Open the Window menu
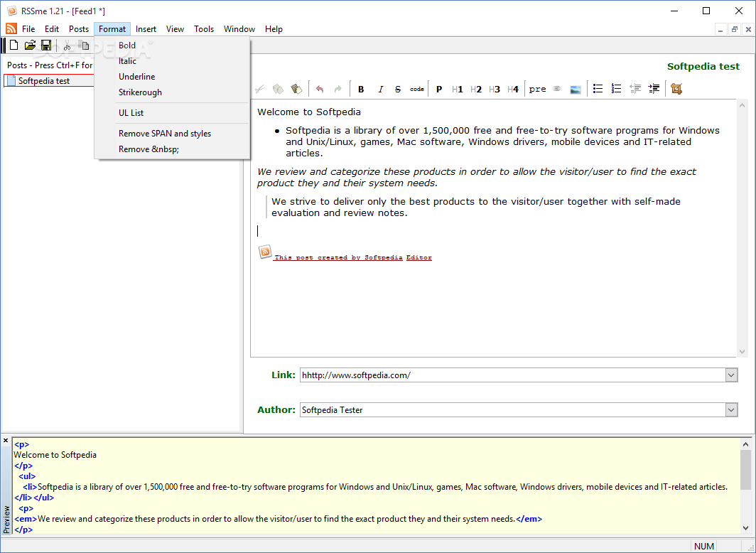756x553 pixels. (x=239, y=29)
